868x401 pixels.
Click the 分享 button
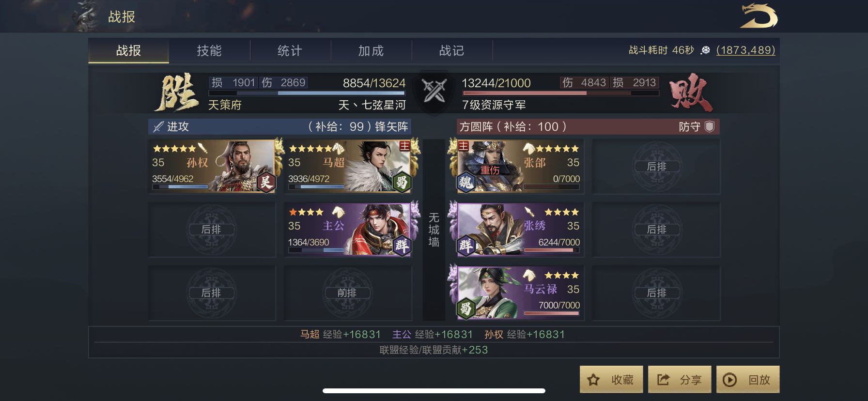point(680,379)
